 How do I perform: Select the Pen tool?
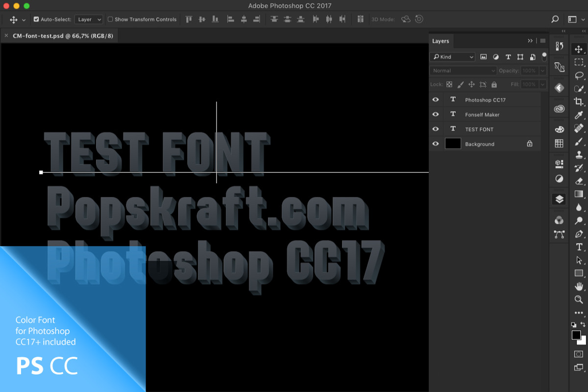579,234
